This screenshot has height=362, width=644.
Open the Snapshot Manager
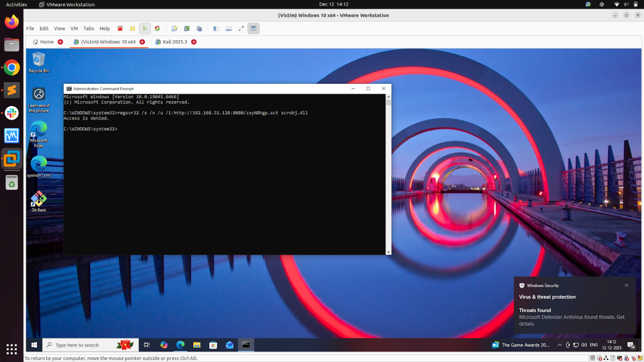click(x=199, y=28)
